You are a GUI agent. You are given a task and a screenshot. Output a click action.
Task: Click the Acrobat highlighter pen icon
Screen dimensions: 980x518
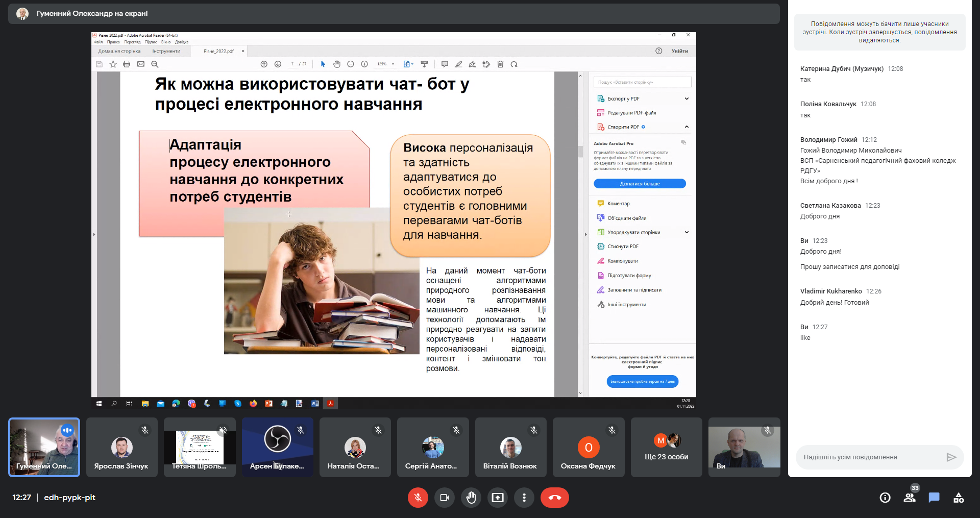tap(458, 64)
